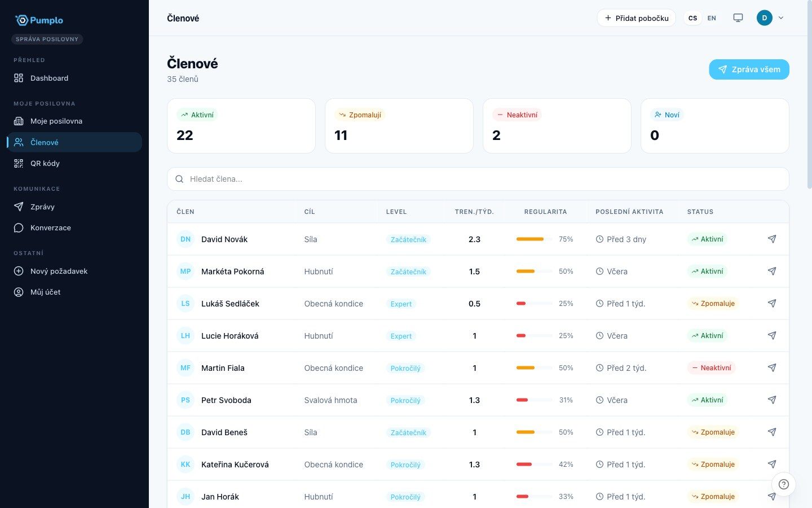Open QR kódy section

[x=74, y=164]
